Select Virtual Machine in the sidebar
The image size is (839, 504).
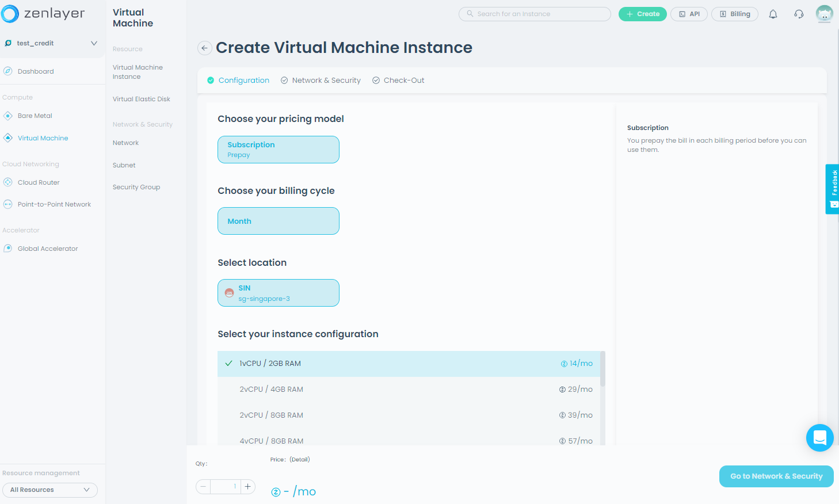click(x=43, y=138)
